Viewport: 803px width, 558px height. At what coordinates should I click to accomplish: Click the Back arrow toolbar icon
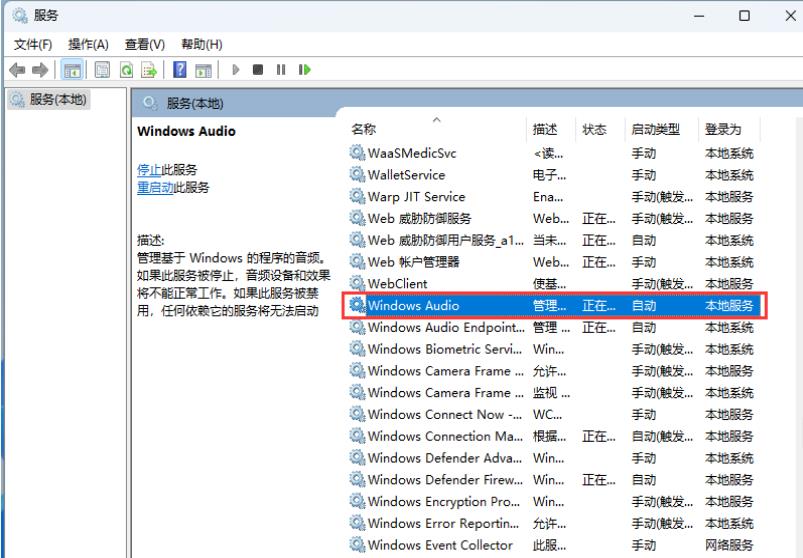pos(17,70)
